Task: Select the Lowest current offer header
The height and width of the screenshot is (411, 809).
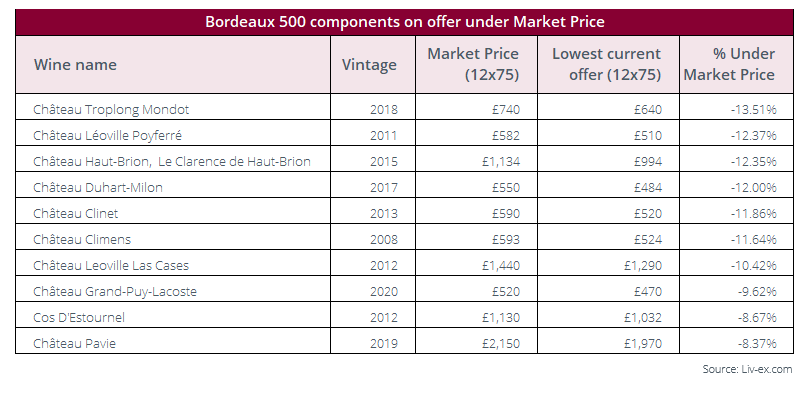Action: coord(607,64)
